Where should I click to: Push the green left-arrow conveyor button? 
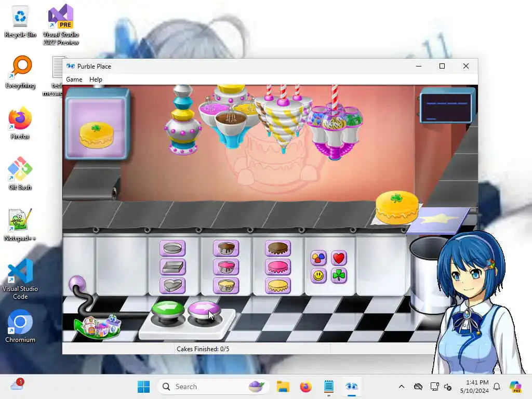(x=168, y=311)
